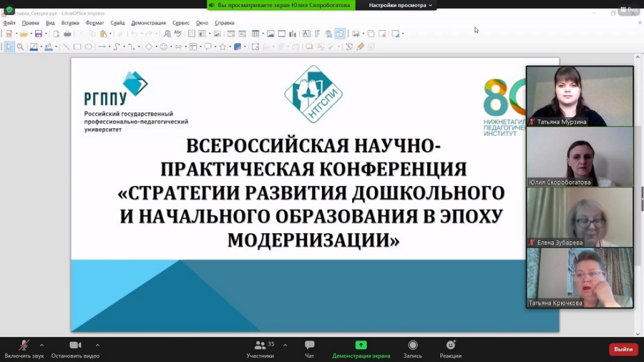Toggle camera with Остановить видео
This screenshot has width=644, height=362.
75,346
